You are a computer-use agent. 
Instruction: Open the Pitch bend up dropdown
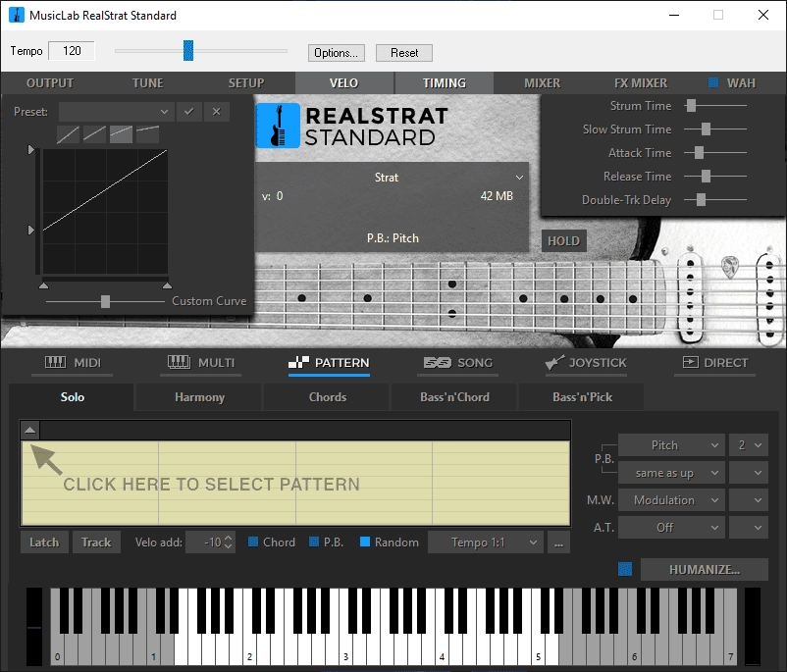[671, 445]
